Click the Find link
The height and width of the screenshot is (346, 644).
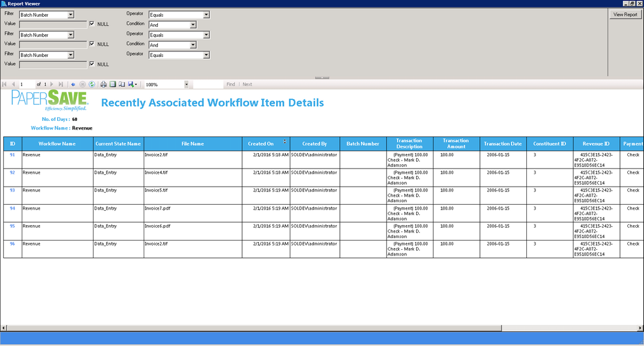tap(231, 84)
